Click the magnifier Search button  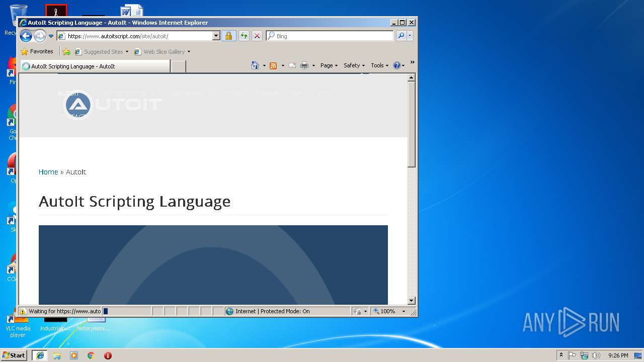[401, 36]
